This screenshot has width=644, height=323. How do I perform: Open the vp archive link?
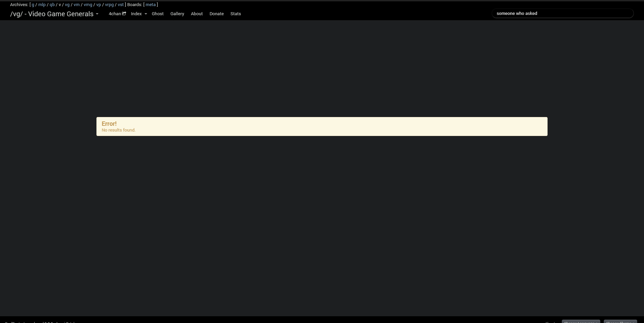tap(98, 5)
